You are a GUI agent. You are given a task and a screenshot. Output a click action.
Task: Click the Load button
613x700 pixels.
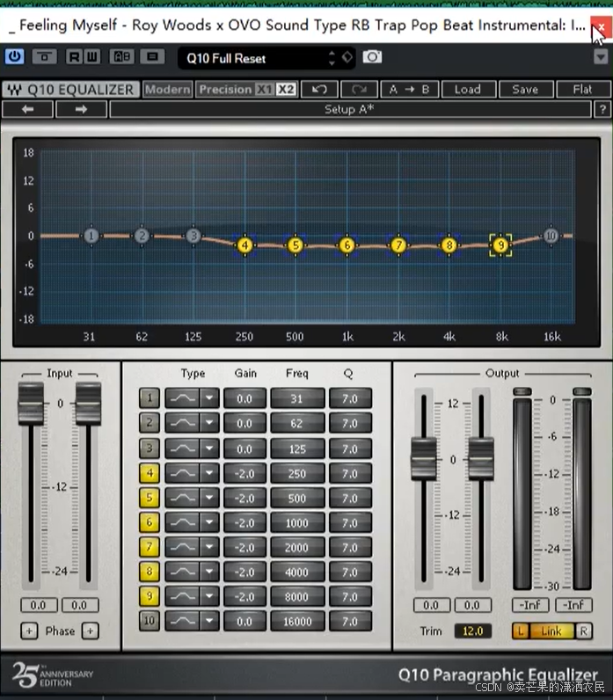[468, 90]
